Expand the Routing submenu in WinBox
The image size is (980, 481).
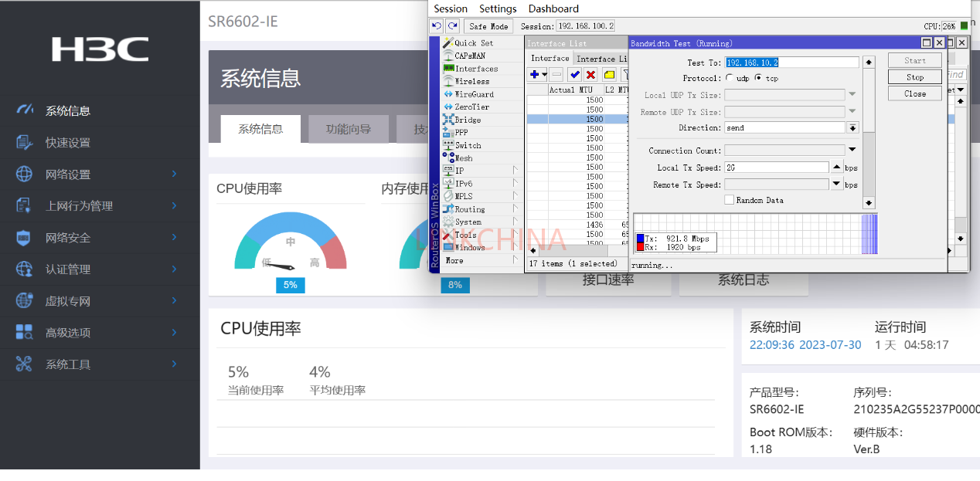pyautogui.click(x=516, y=209)
